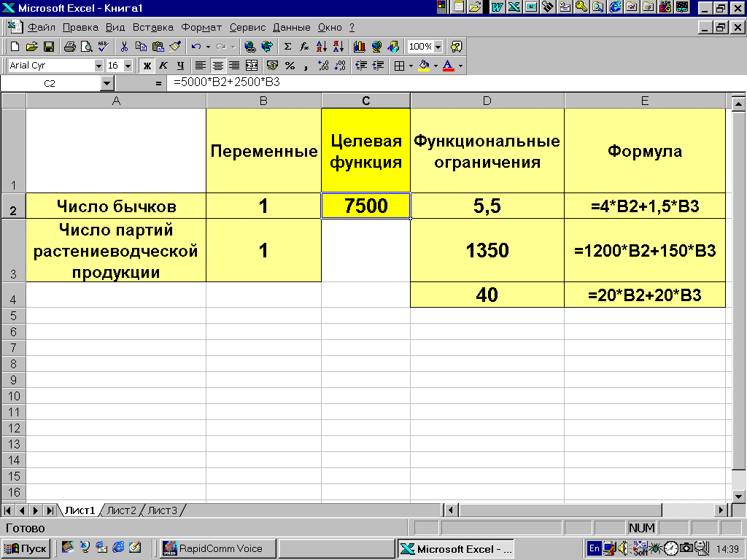Click the Undo arrow icon

pyautogui.click(x=196, y=47)
